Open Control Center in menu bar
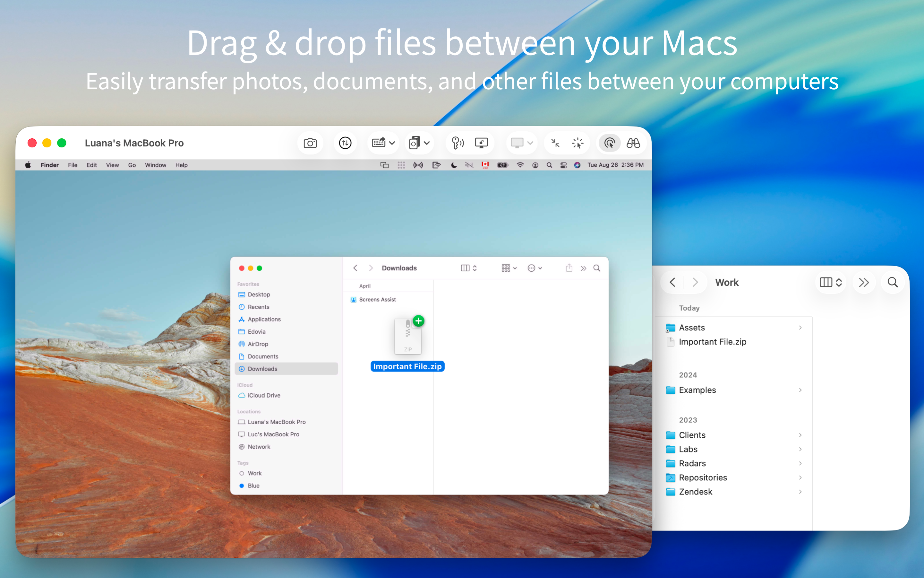 pyautogui.click(x=563, y=165)
